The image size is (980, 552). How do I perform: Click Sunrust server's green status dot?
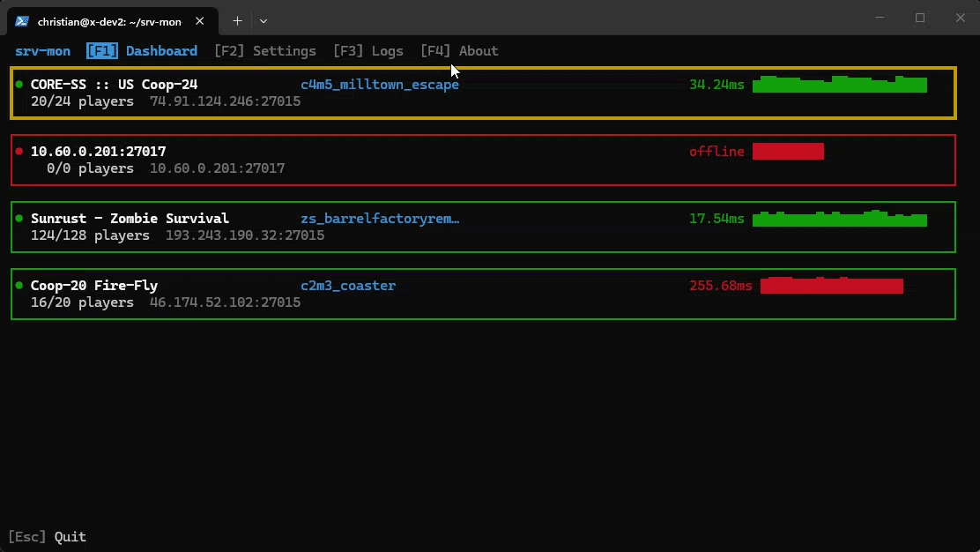19,218
